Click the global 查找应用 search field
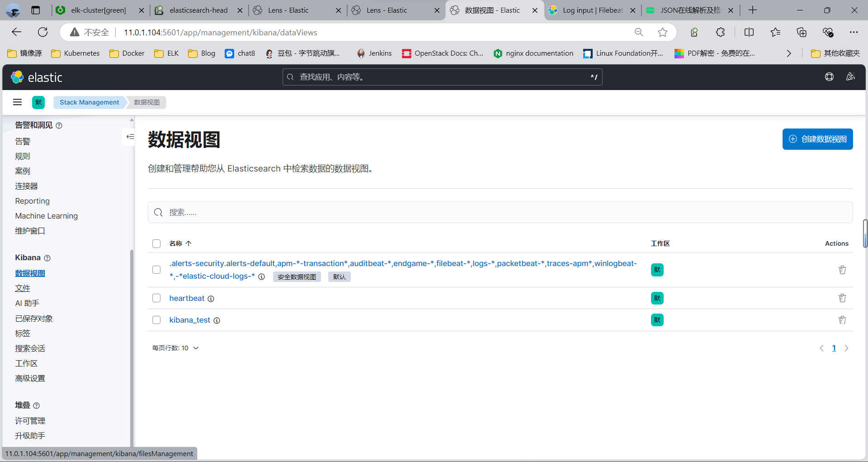Image resolution: width=868 pixels, height=462 pixels. [x=442, y=77]
